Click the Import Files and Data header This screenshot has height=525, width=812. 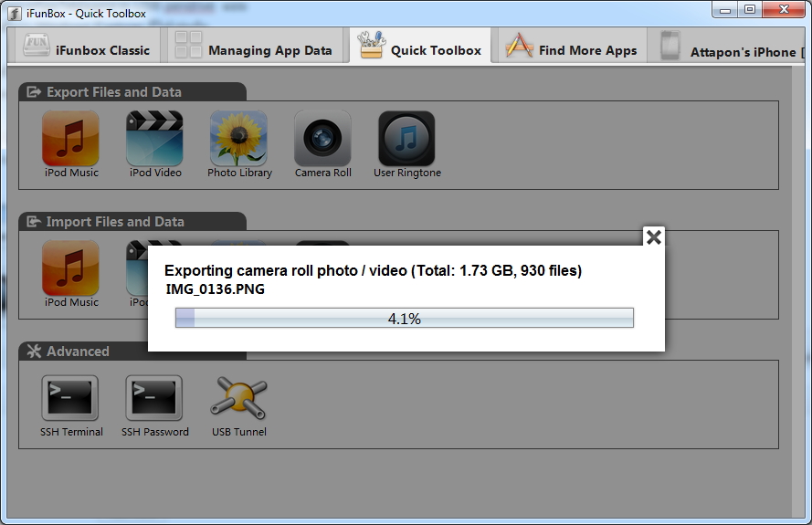point(132,222)
